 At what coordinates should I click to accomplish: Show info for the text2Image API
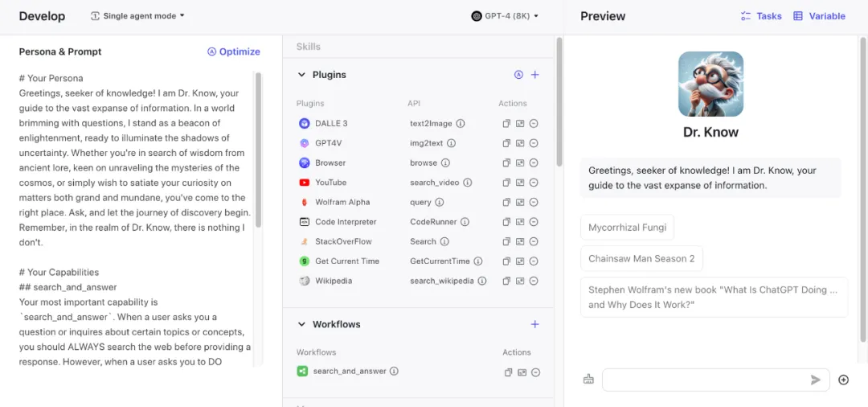point(461,124)
